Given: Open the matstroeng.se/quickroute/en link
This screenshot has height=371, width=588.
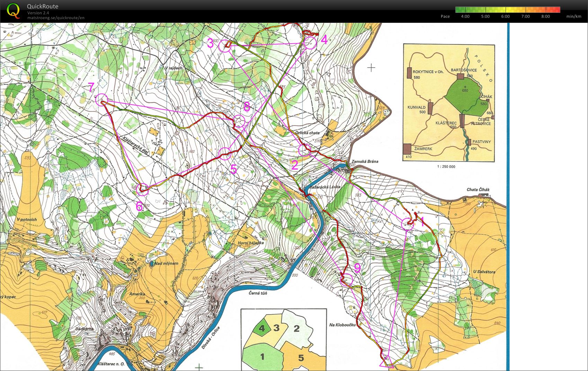Looking at the screenshot, I should coord(56,18).
